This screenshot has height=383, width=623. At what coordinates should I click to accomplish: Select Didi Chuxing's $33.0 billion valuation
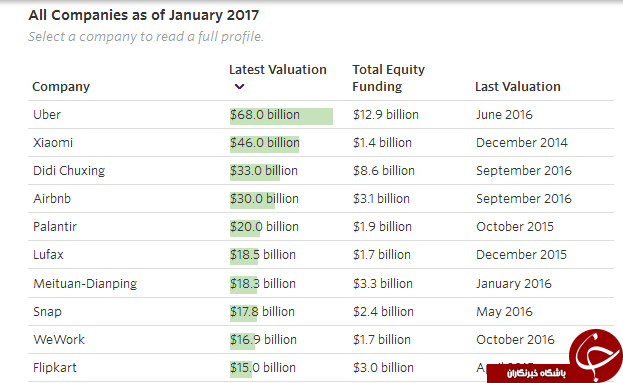coord(264,171)
